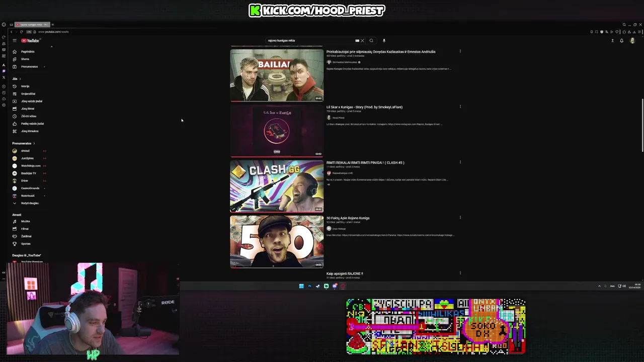Open title Kaip apsiginti RAJONE
644x362 pixels.
point(345,274)
